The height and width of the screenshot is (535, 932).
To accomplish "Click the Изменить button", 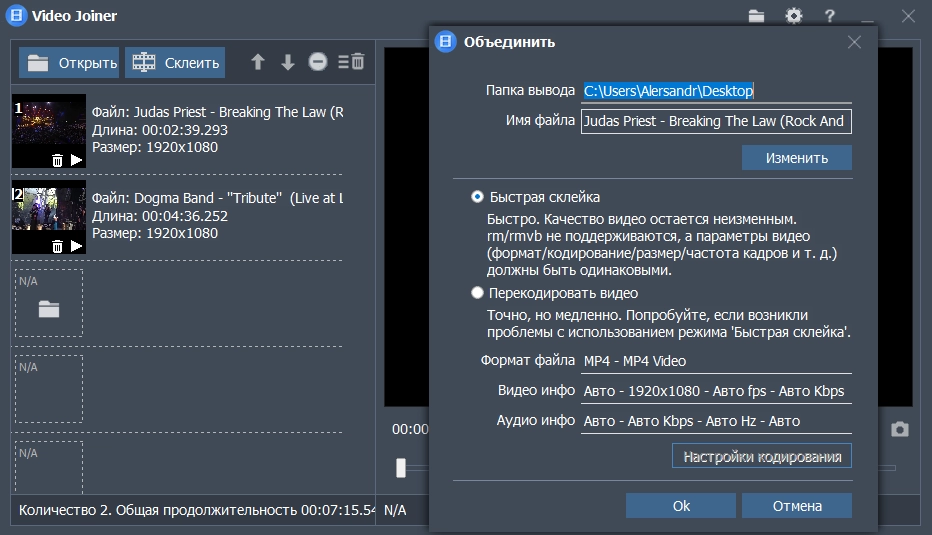I will click(x=796, y=158).
